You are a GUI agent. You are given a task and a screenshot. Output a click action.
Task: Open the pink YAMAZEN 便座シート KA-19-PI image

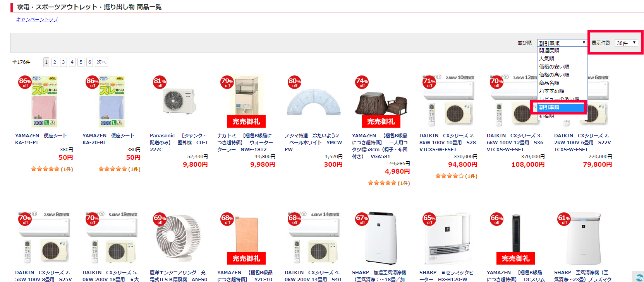44,102
